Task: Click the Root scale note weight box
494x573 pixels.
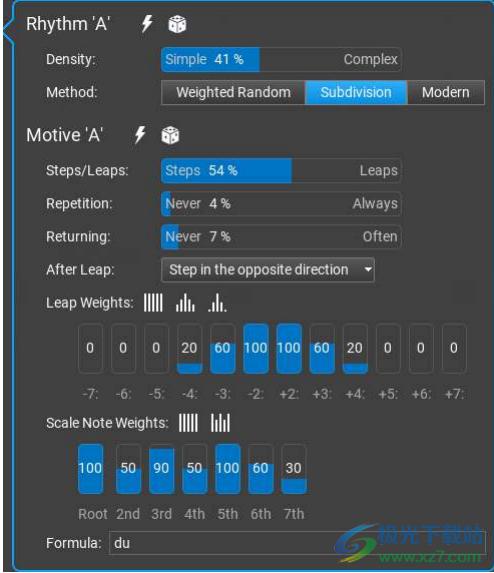Action: point(91,469)
